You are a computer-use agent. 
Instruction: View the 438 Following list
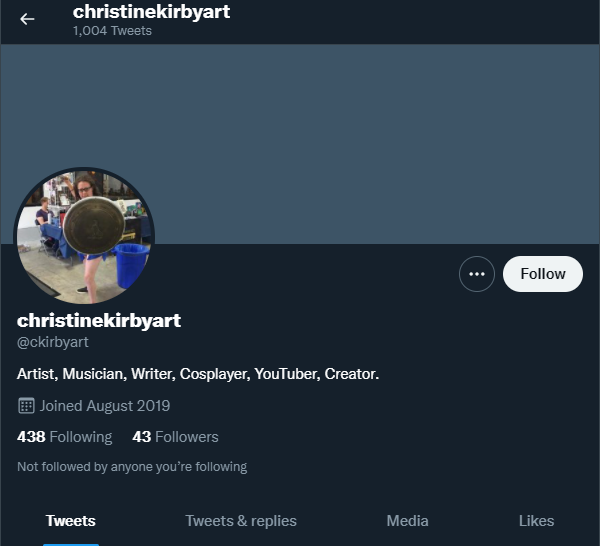[x=65, y=437]
